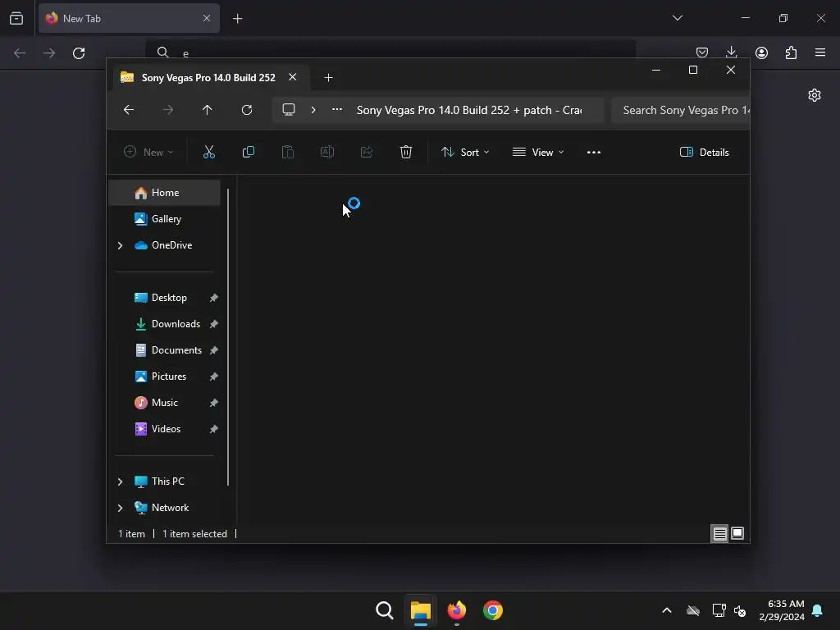
Task: Click the Cut scissors icon in File Explorer
Action: (209, 152)
